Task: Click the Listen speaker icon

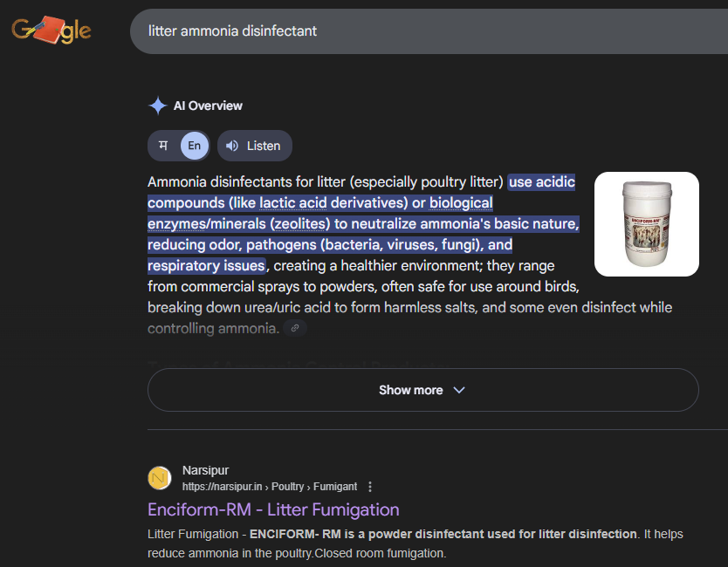Action: (232, 146)
